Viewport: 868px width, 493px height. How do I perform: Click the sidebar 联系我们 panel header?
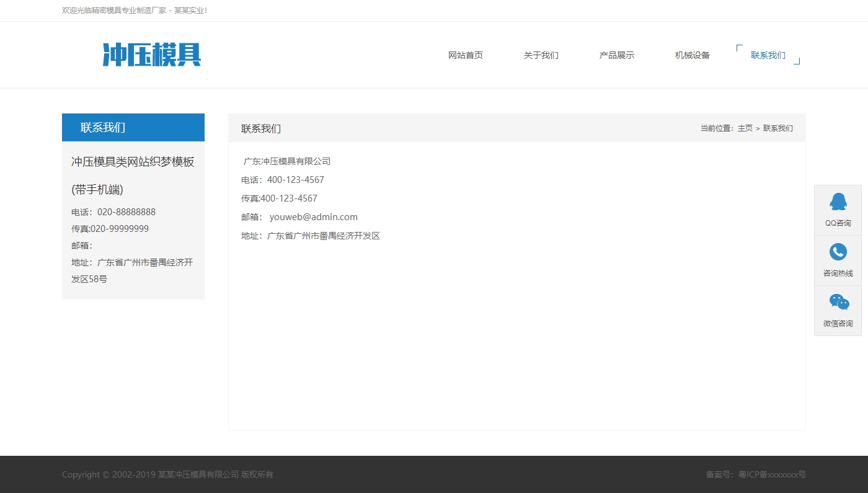pyautogui.click(x=104, y=127)
